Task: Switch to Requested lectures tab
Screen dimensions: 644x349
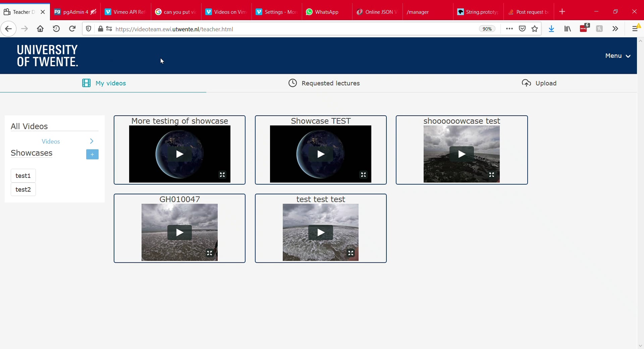Action: (324, 83)
